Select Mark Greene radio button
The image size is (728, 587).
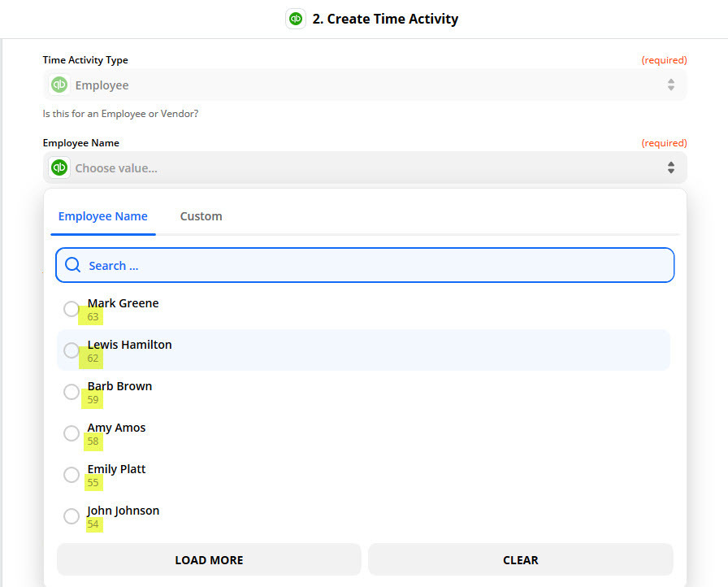(71, 309)
